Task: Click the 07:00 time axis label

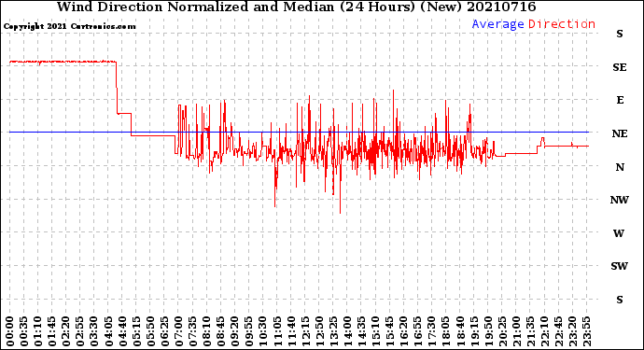Action: 178,331
